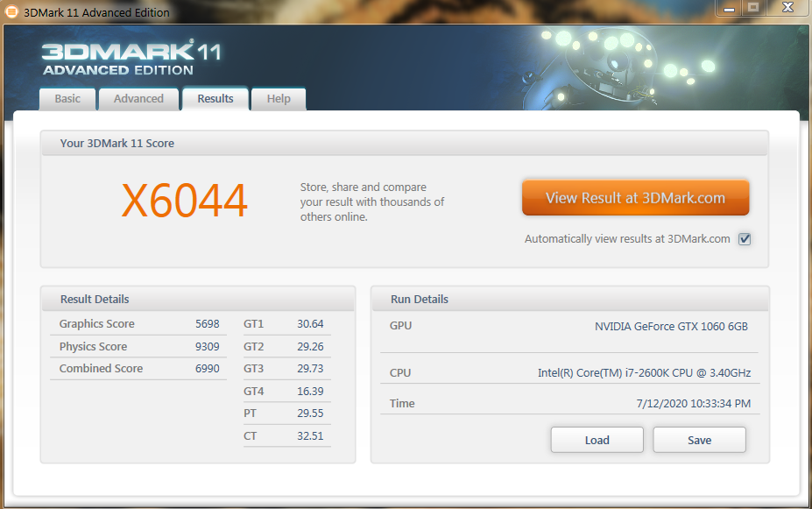Click the Save button
This screenshot has width=812, height=509.
pos(700,440)
